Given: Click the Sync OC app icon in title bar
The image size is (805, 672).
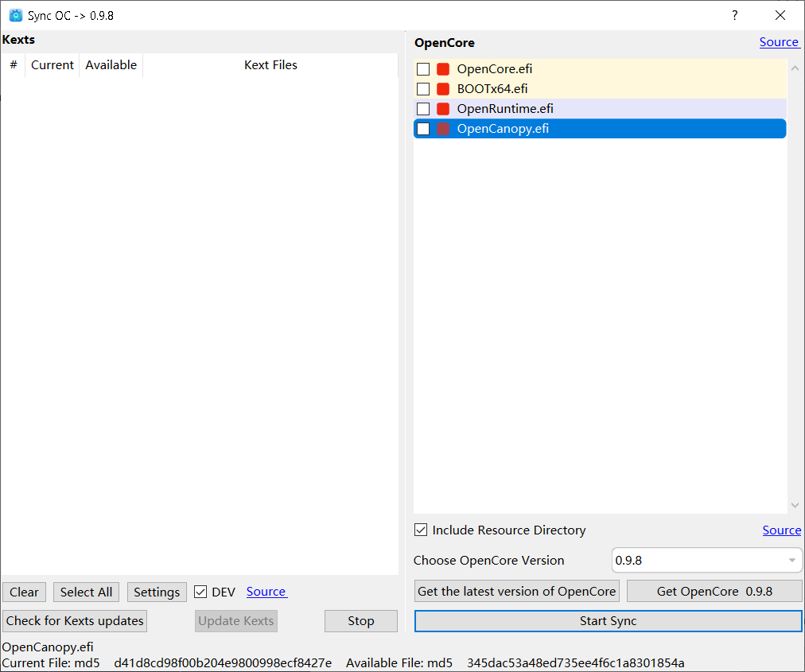Looking at the screenshot, I should pyautogui.click(x=16, y=15).
